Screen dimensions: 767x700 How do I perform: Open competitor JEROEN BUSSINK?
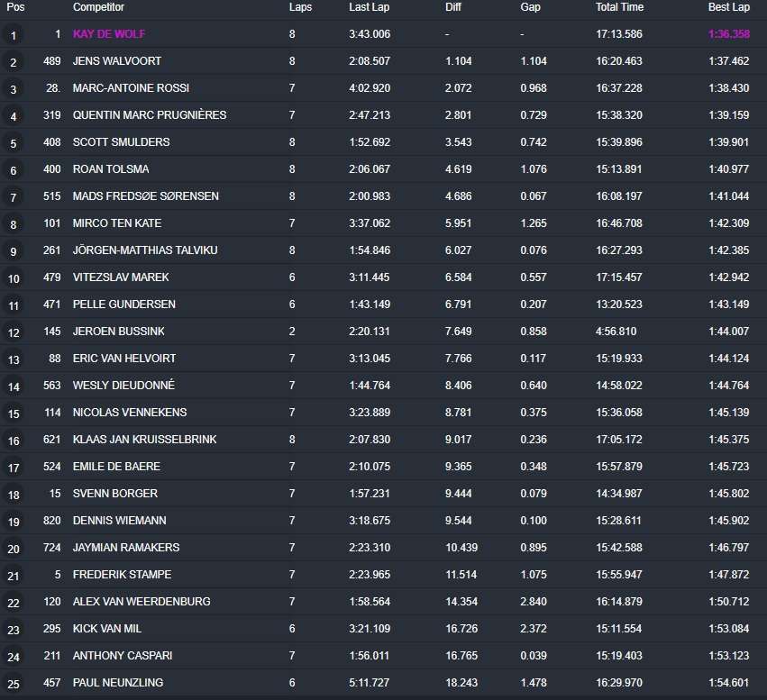click(118, 332)
